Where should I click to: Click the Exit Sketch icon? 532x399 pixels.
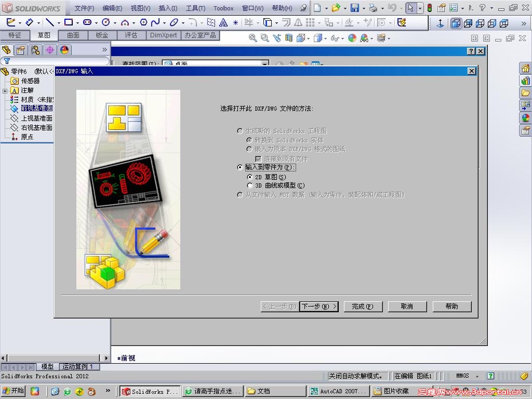[x=10, y=22]
